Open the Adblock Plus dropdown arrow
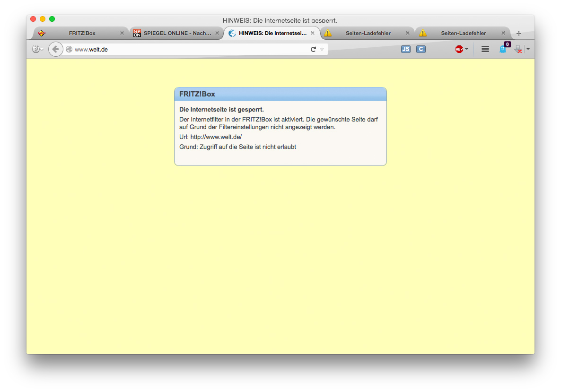 [466, 49]
